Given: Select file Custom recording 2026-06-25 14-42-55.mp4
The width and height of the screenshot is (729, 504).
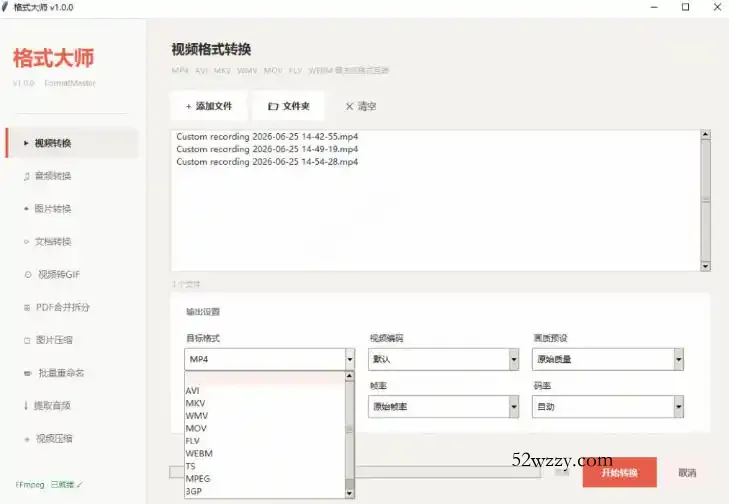Looking at the screenshot, I should (267, 137).
